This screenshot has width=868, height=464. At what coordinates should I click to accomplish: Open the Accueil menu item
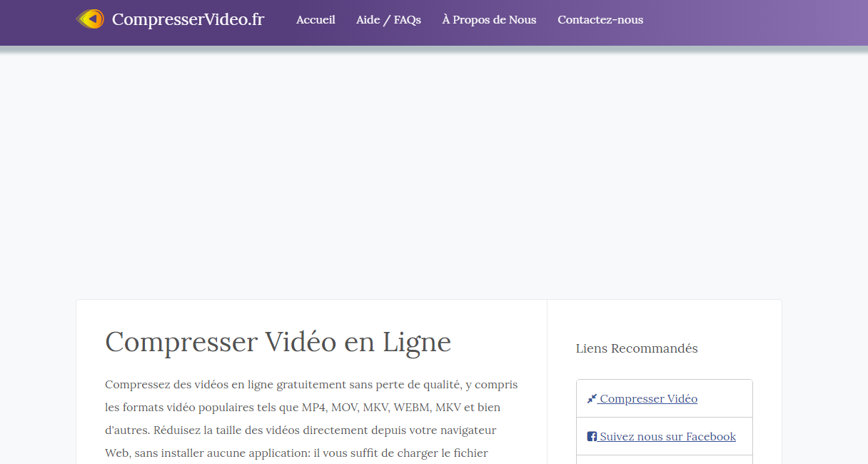click(316, 20)
